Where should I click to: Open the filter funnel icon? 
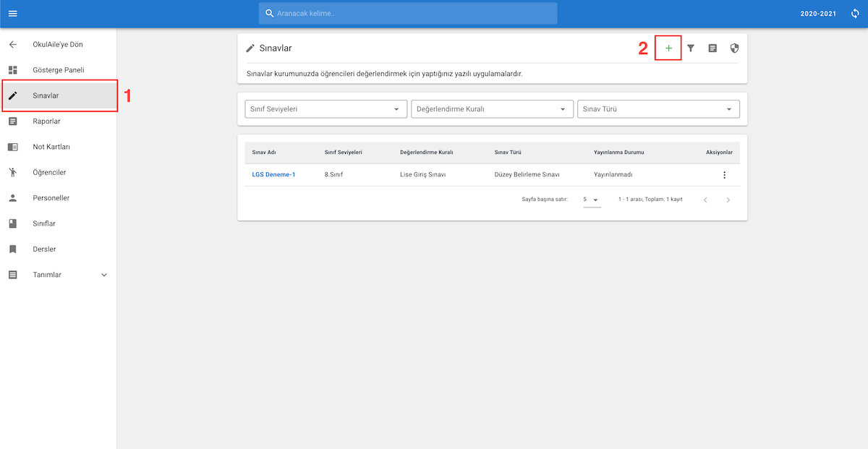click(x=691, y=48)
